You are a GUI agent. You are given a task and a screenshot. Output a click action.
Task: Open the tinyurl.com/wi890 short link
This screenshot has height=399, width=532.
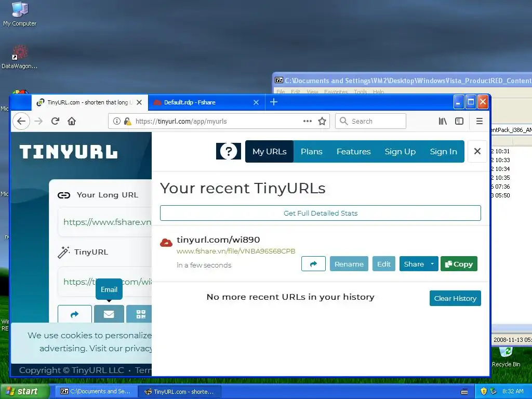tap(218, 240)
